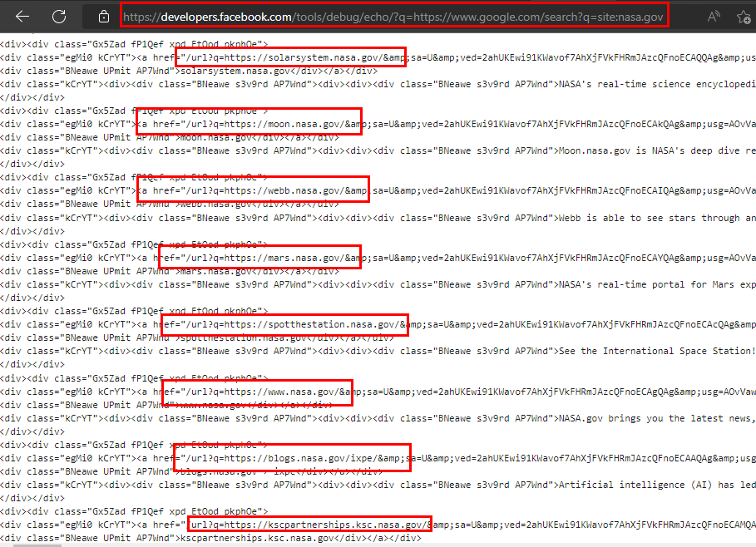Go back using the browser back arrow
756x547 pixels.
(x=22, y=17)
